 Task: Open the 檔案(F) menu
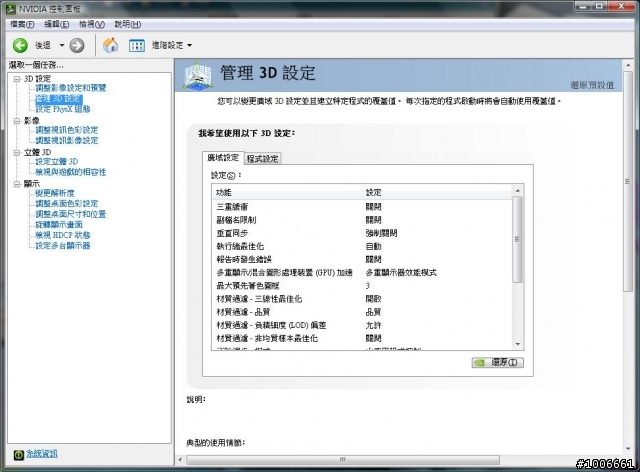pos(22,24)
